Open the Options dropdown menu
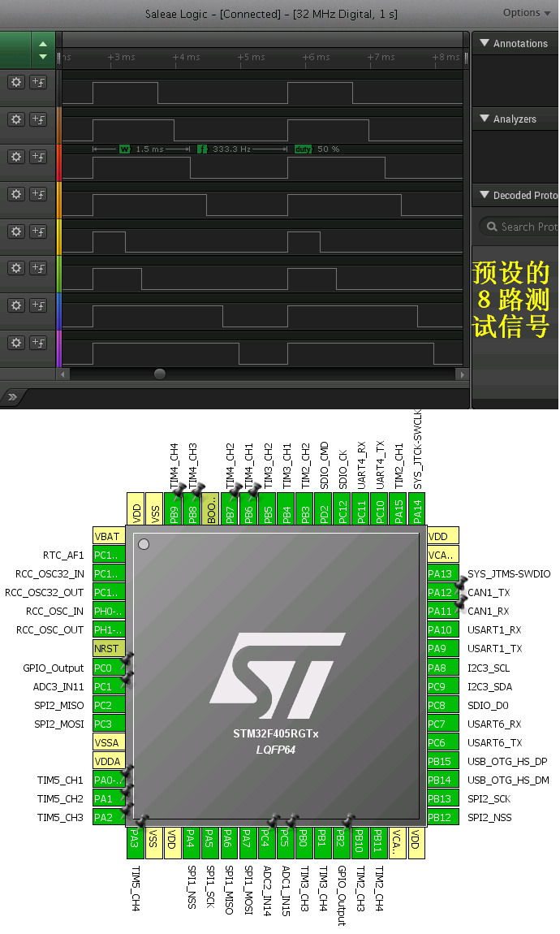 [x=527, y=12]
